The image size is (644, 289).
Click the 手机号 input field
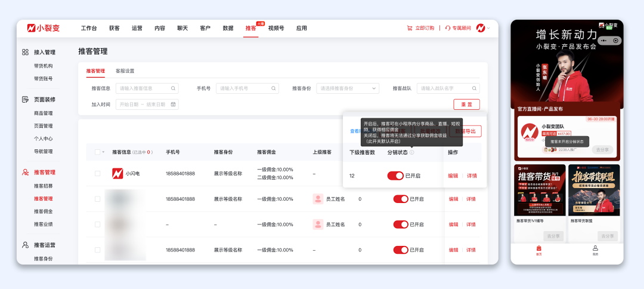247,88
